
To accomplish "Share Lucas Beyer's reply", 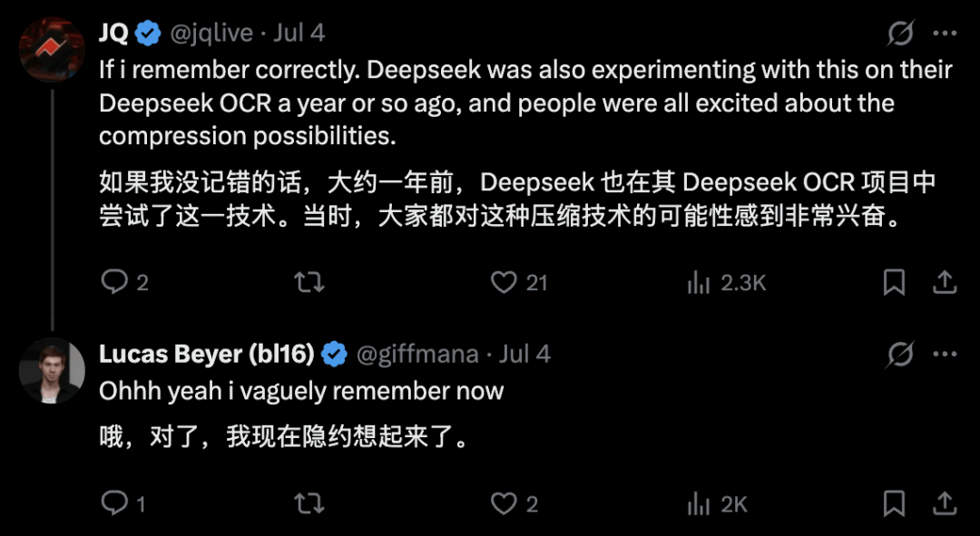I will tap(945, 503).
